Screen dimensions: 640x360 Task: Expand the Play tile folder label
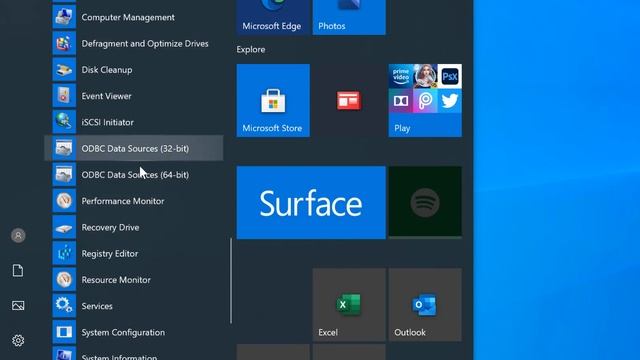402,128
